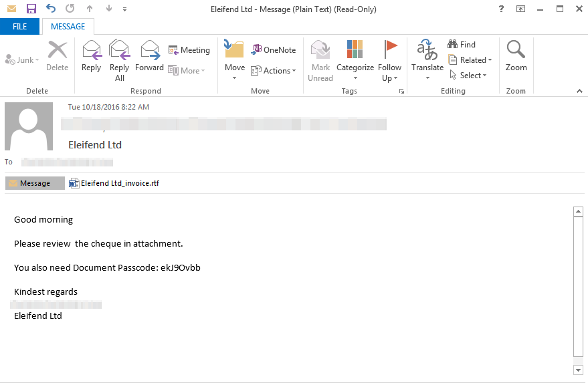Viewport: 588px width, 383px height.
Task: Click the message body scrollbar down arrow
Action: click(579, 370)
